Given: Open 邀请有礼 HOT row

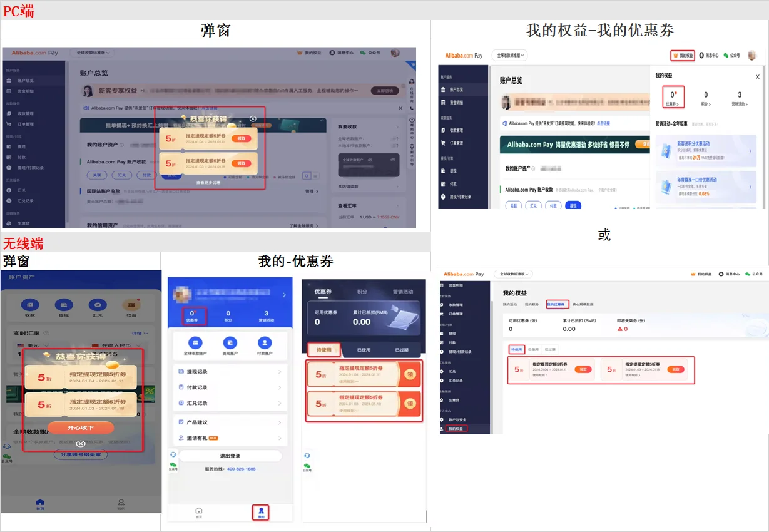Looking at the screenshot, I should point(230,438).
